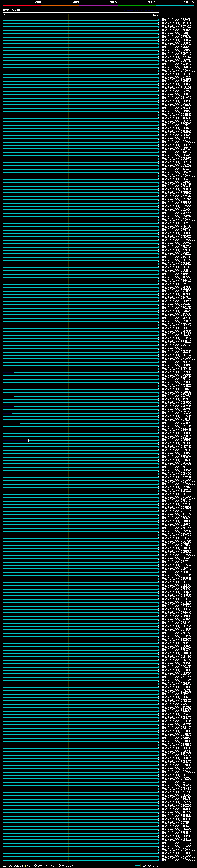This screenshot has height=868, width=197.
Task: Select the hit UniRef100_P09189
Action: tap(176, 88)
